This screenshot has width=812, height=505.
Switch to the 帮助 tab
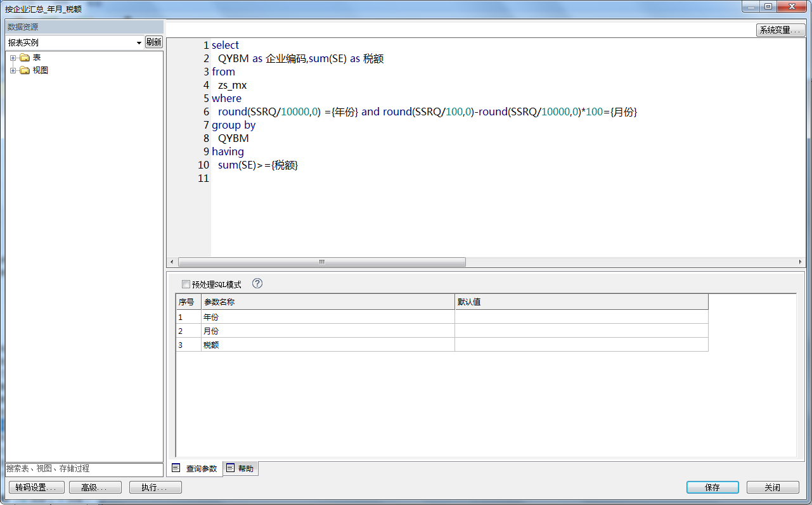(x=240, y=469)
